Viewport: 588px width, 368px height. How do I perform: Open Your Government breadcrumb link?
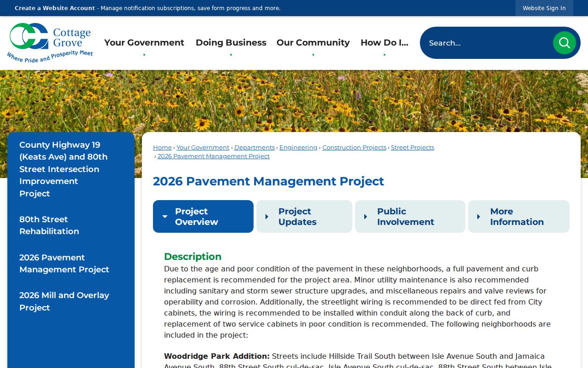coord(203,148)
